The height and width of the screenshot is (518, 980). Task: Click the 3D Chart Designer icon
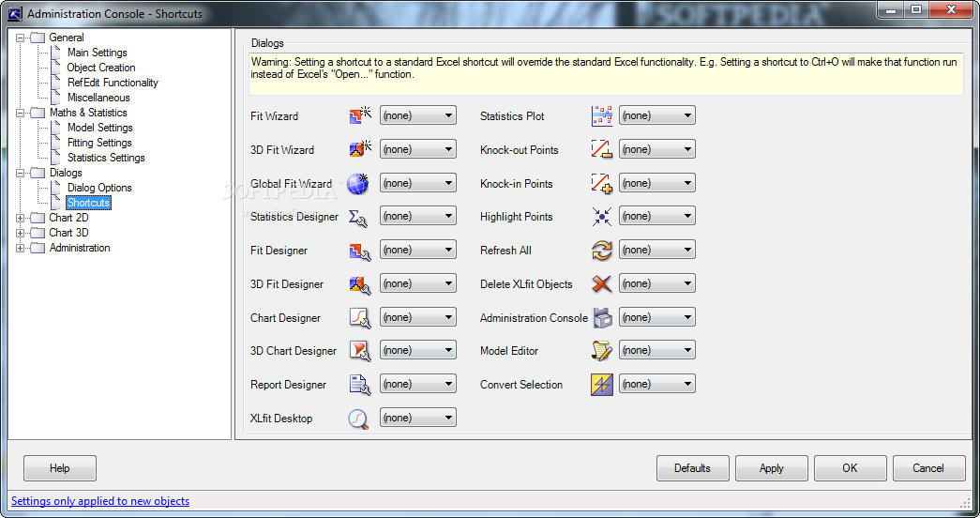pos(360,351)
